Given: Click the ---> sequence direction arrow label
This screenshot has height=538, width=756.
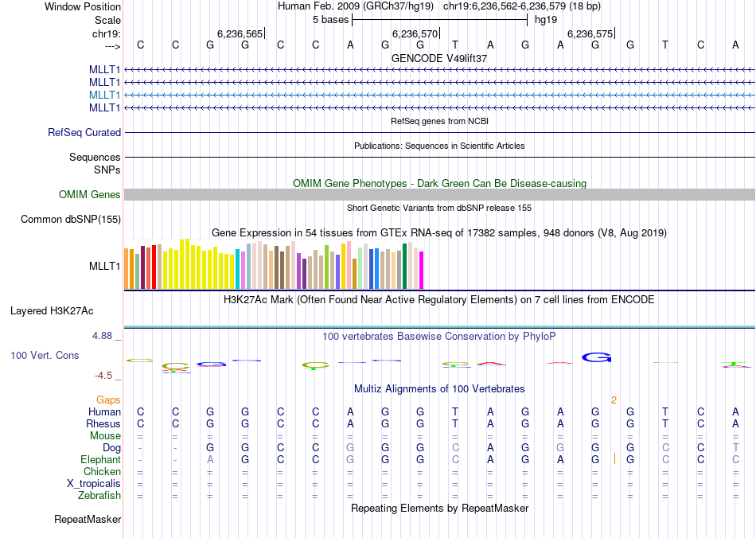Looking at the screenshot, I should (112, 46).
